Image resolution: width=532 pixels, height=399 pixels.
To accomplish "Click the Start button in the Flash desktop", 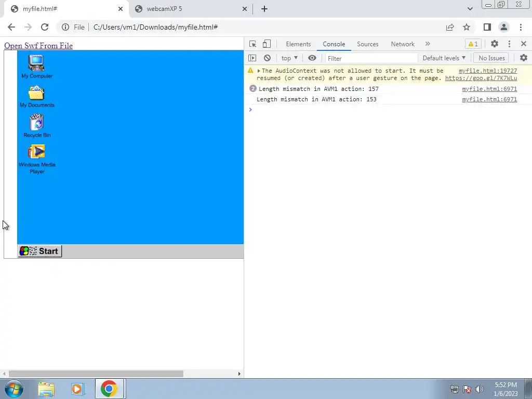I will point(39,251).
